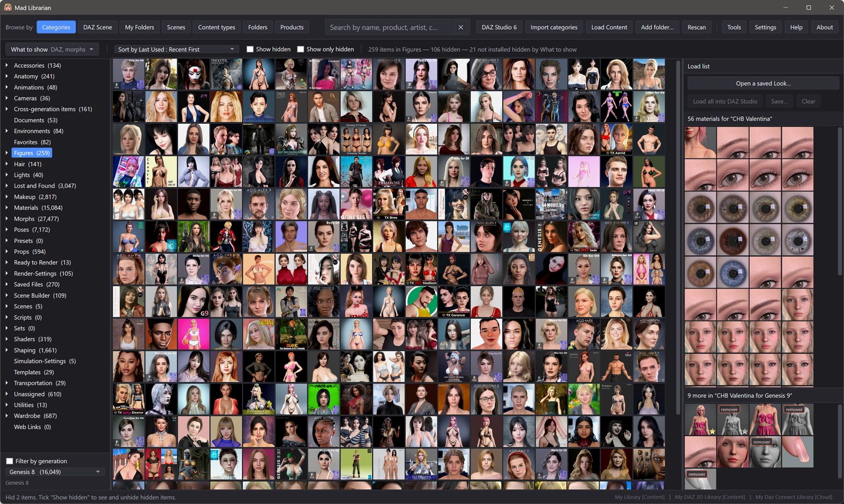Click the Add folder... button
Screen dimensions: 844x504
point(657,27)
